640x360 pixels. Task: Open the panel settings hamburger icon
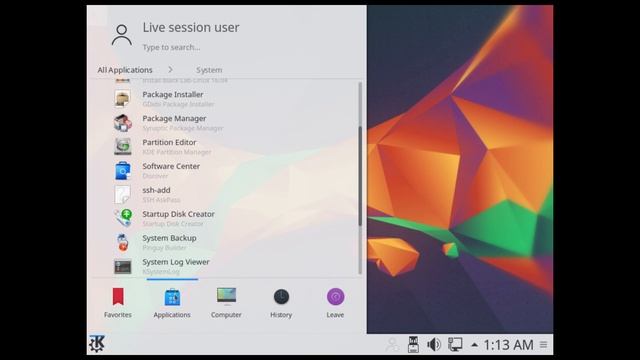point(543,345)
